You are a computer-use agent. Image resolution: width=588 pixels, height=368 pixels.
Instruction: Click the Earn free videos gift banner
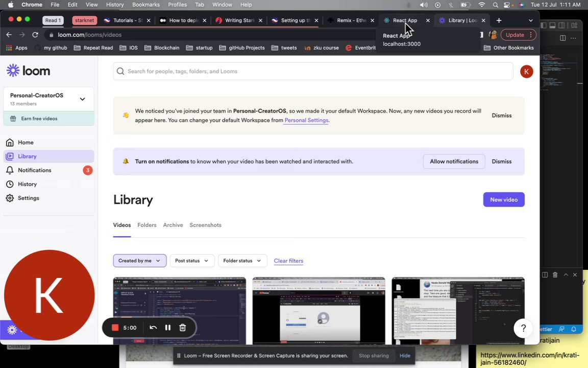(49, 119)
